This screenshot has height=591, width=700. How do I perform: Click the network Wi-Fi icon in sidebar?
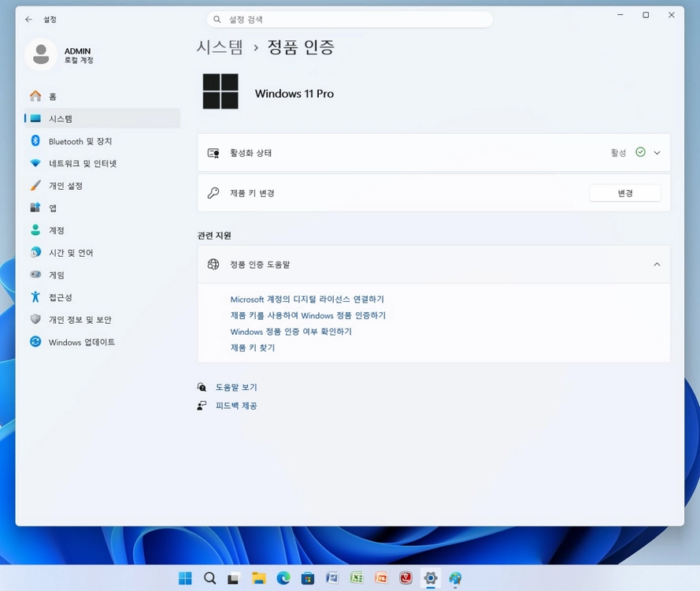point(35,163)
